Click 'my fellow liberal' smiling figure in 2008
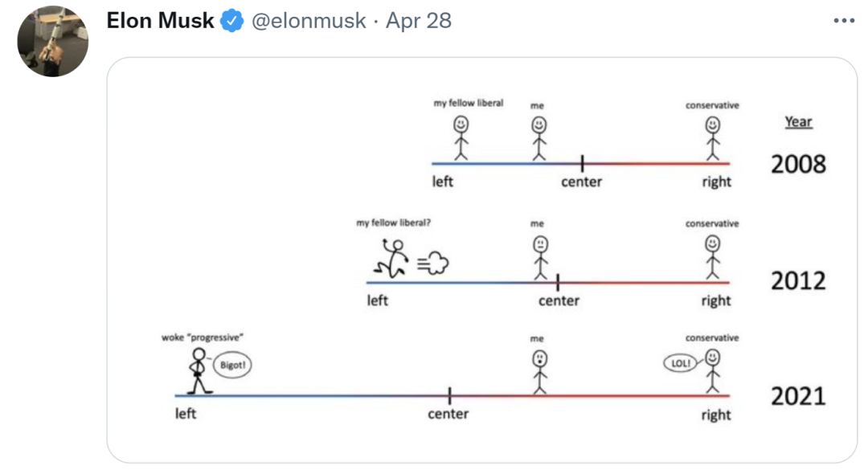Screen dimensions: 868x470 click(461, 137)
